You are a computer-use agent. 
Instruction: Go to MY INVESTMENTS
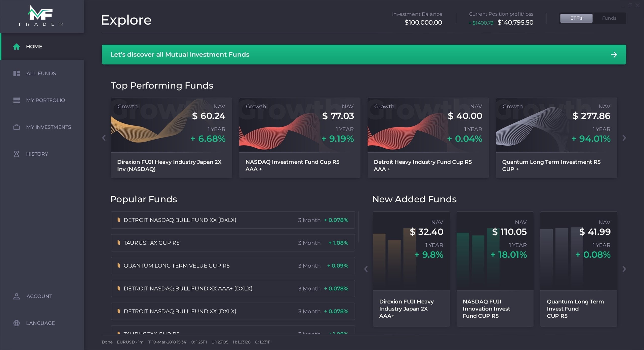42,127
